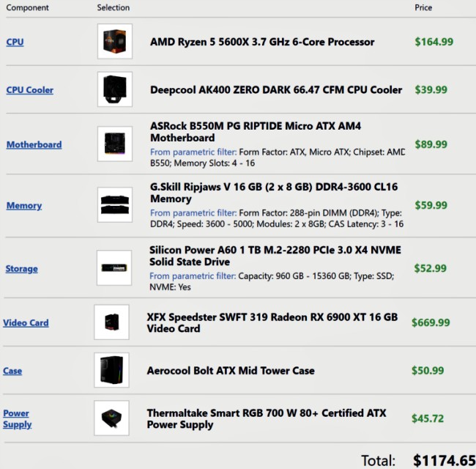The image size is (476, 469).
Task: Click the $669.99 video card price
Action: click(x=431, y=322)
